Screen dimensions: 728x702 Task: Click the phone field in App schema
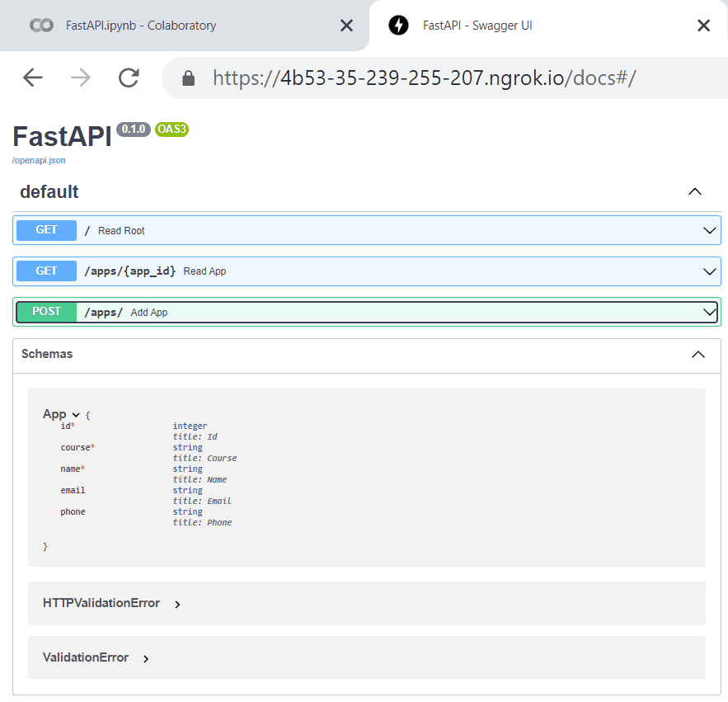[x=73, y=511]
